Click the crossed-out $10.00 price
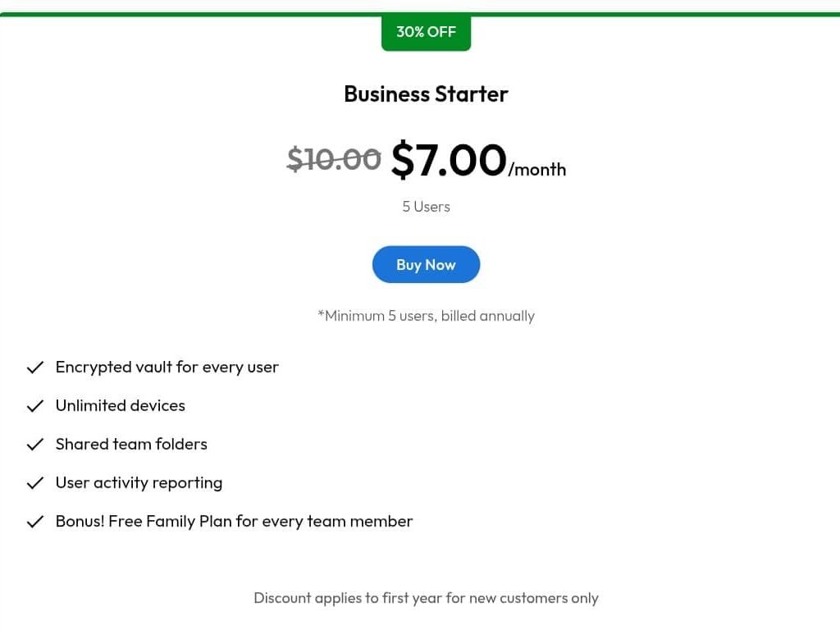Screen dimensions: 840x630 point(333,159)
